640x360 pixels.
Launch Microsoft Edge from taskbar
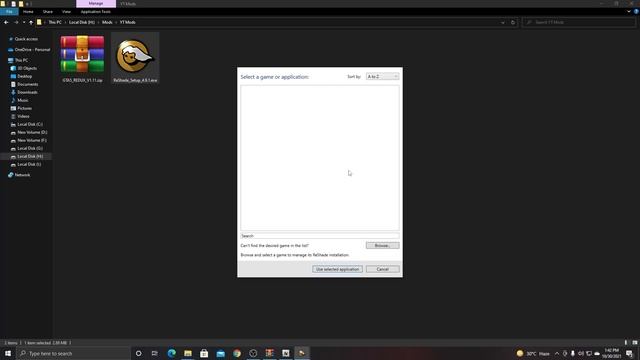tap(171, 353)
